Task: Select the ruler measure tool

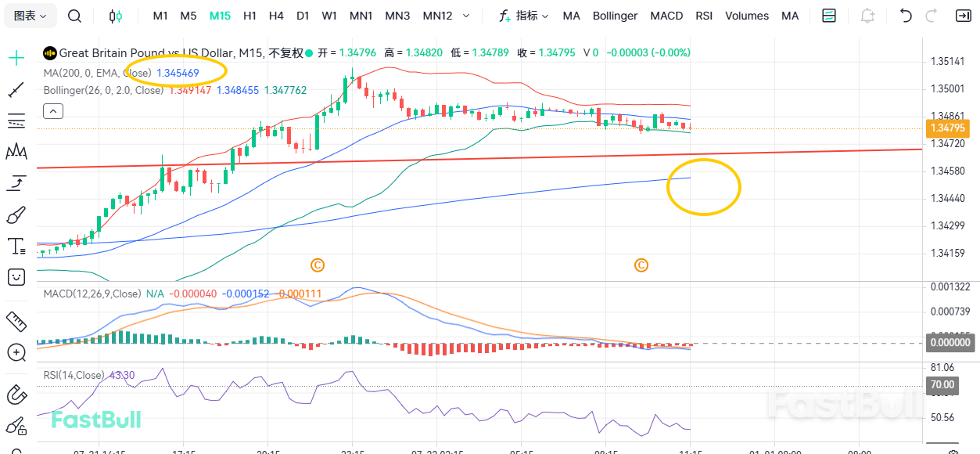Action: coord(16,320)
